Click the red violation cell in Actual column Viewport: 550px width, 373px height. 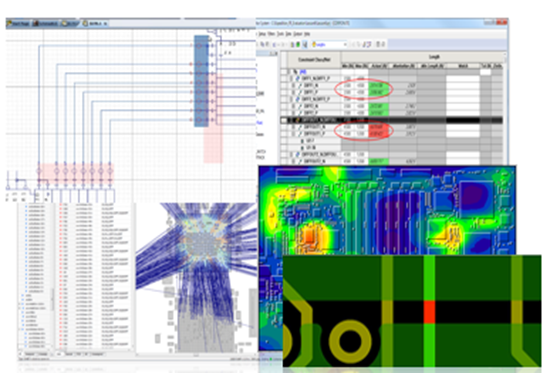pyautogui.click(x=378, y=127)
